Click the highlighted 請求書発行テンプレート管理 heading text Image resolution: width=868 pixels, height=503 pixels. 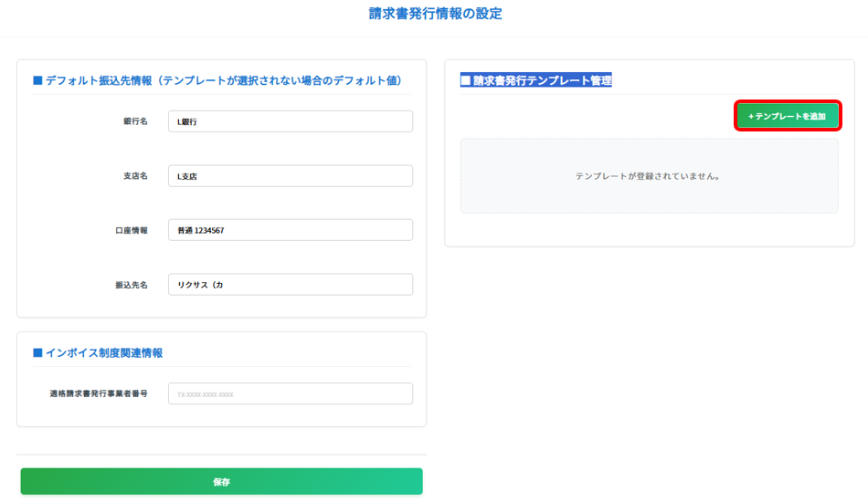pyautogui.click(x=542, y=80)
